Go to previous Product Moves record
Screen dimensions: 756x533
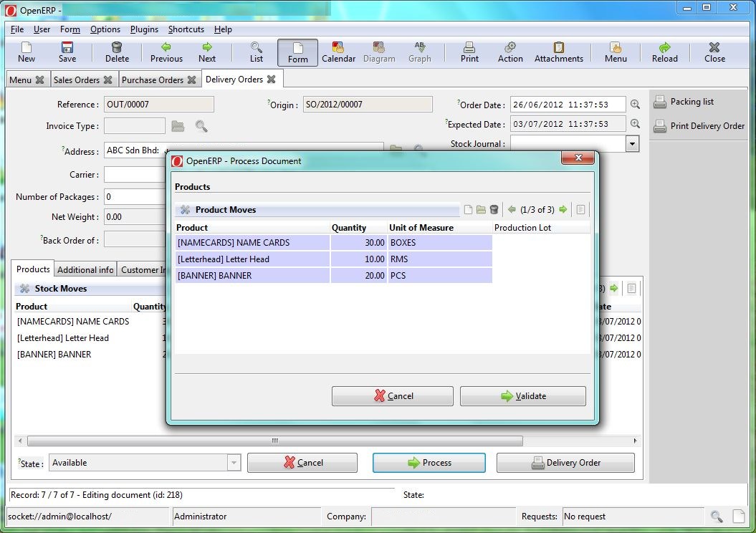[512, 210]
